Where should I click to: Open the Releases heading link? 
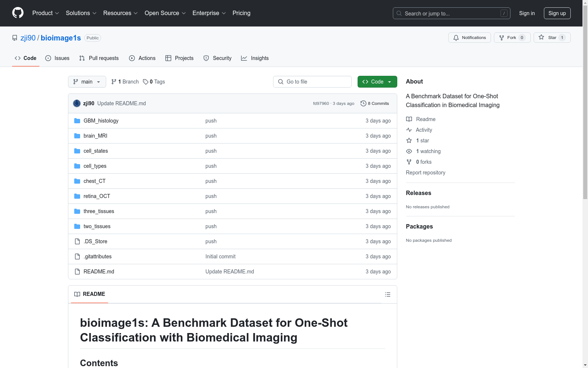pos(419,193)
